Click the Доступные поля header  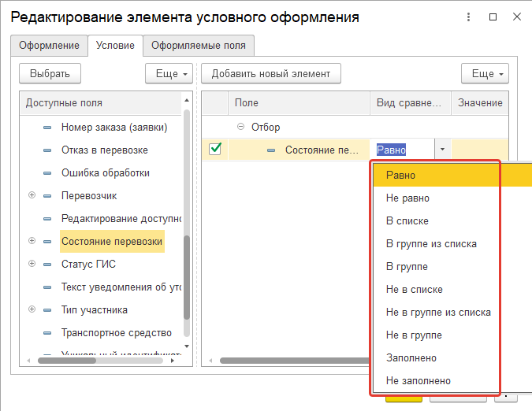pyautogui.click(x=101, y=103)
